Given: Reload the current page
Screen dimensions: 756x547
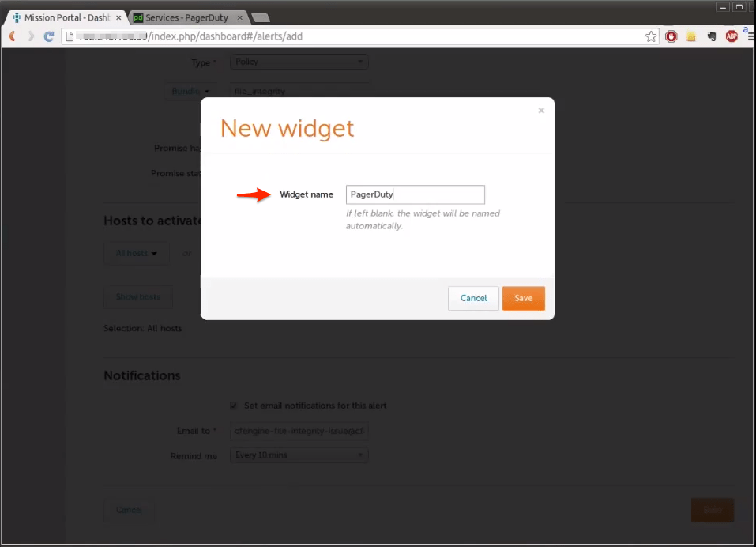Looking at the screenshot, I should (x=49, y=36).
